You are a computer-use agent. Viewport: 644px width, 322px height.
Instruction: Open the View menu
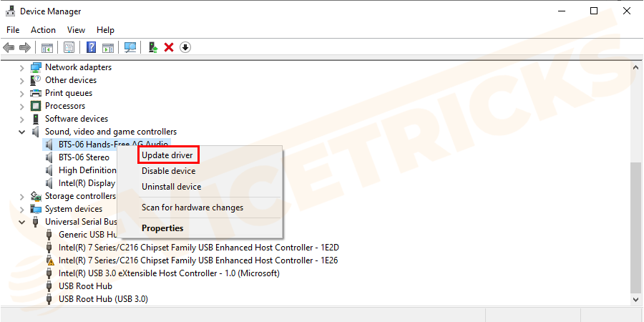(x=76, y=30)
